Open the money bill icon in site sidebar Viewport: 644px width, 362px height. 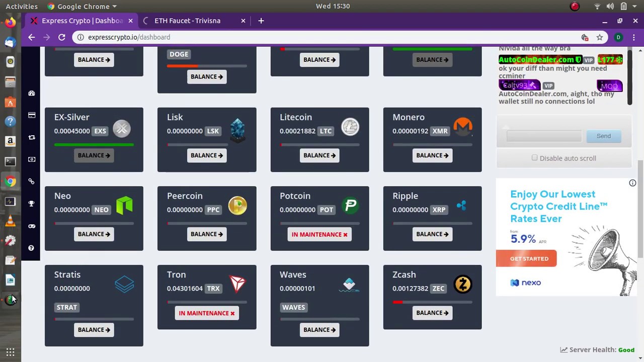point(32,159)
